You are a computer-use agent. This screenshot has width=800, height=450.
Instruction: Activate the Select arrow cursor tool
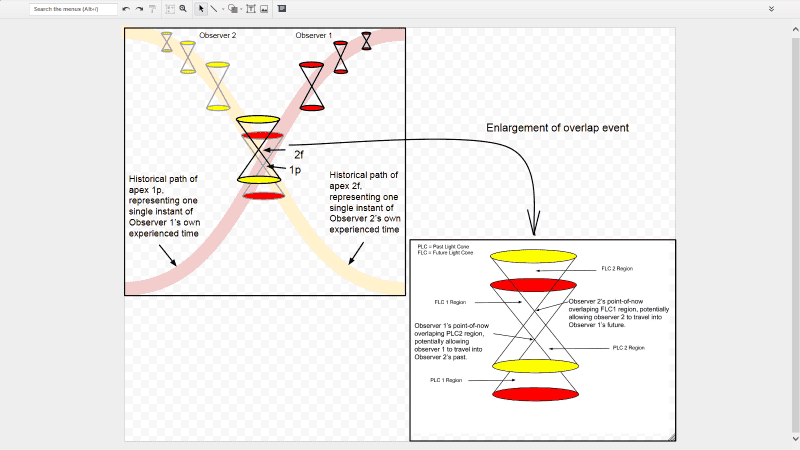tap(201, 9)
